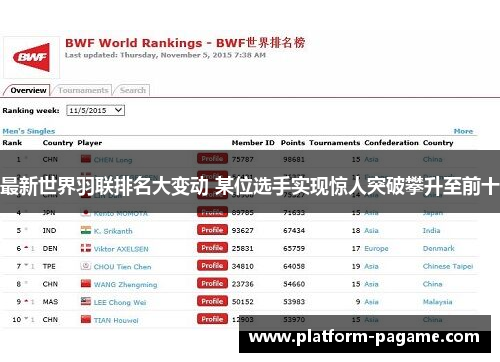The height and width of the screenshot is (362, 500).
Task: Click Profile button for WANG Zhengming
Action: click(212, 283)
